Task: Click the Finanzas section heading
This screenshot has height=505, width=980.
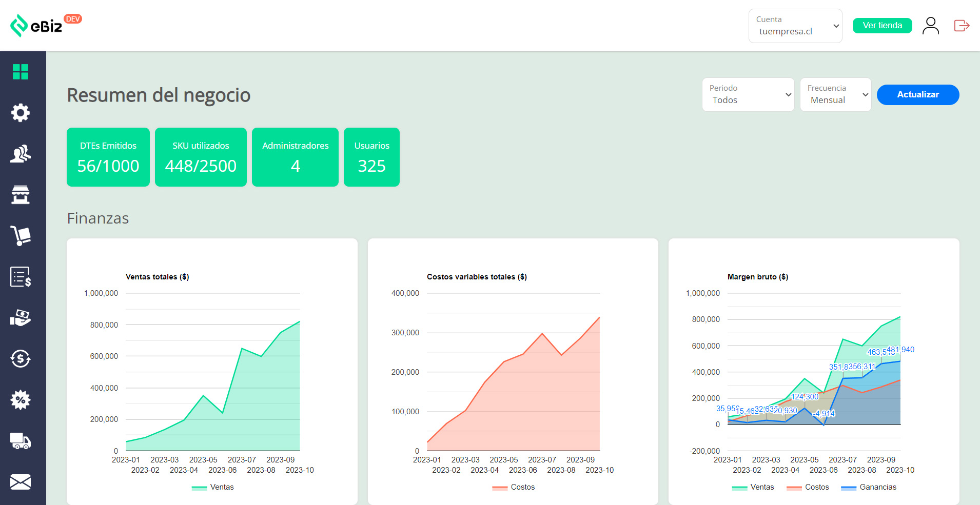Action: point(98,218)
